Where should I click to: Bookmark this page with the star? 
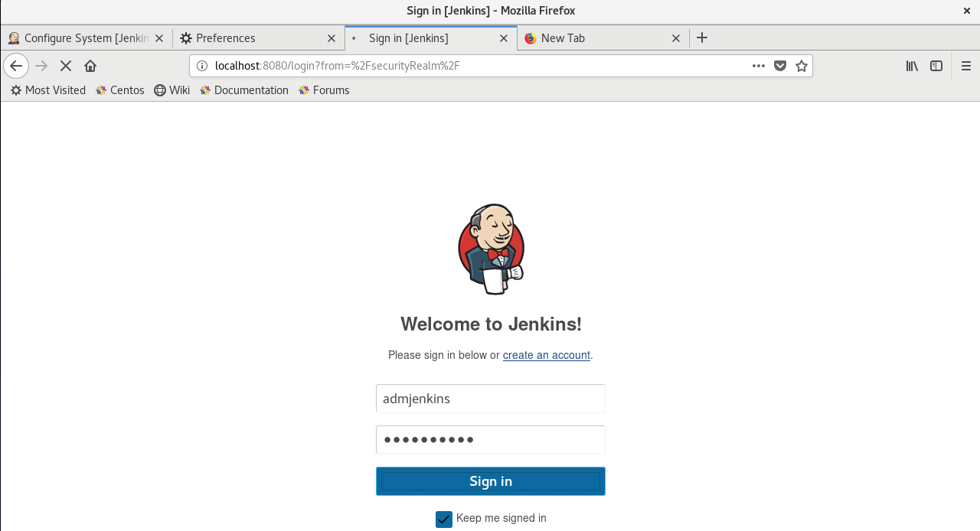point(802,66)
